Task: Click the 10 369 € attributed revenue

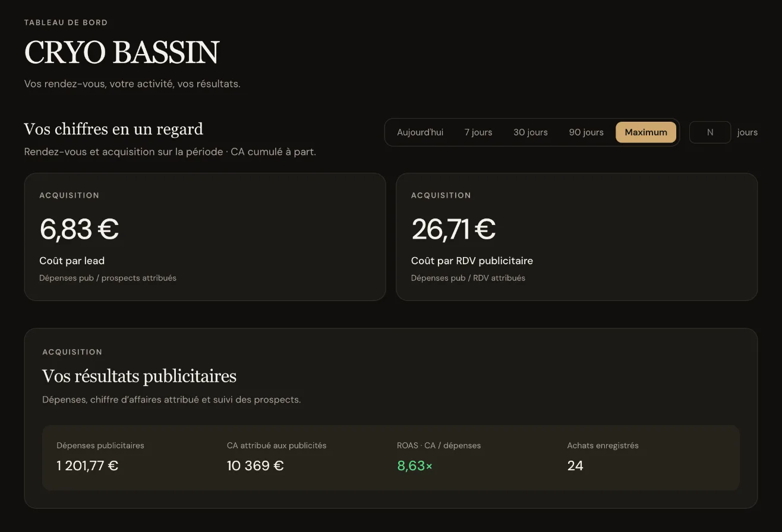Action: 256,466
